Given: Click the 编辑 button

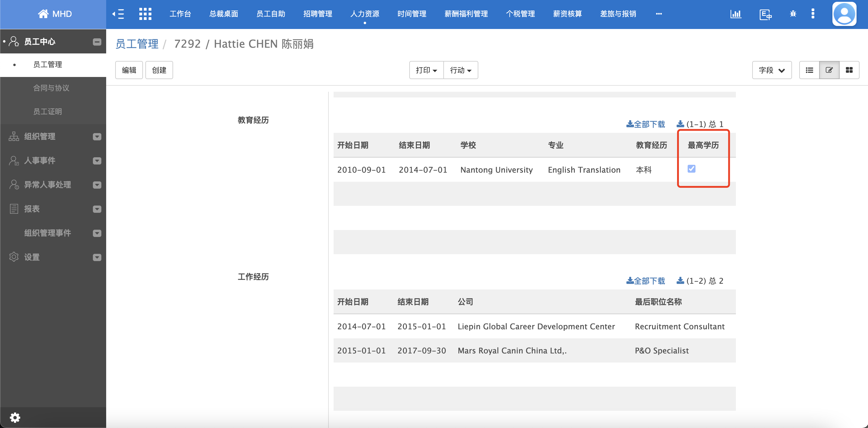Looking at the screenshot, I should tap(129, 70).
